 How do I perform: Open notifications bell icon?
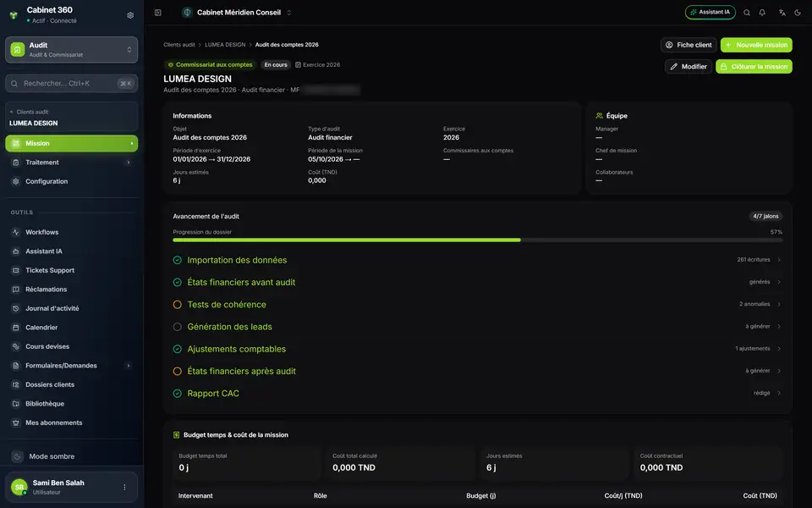click(x=762, y=13)
